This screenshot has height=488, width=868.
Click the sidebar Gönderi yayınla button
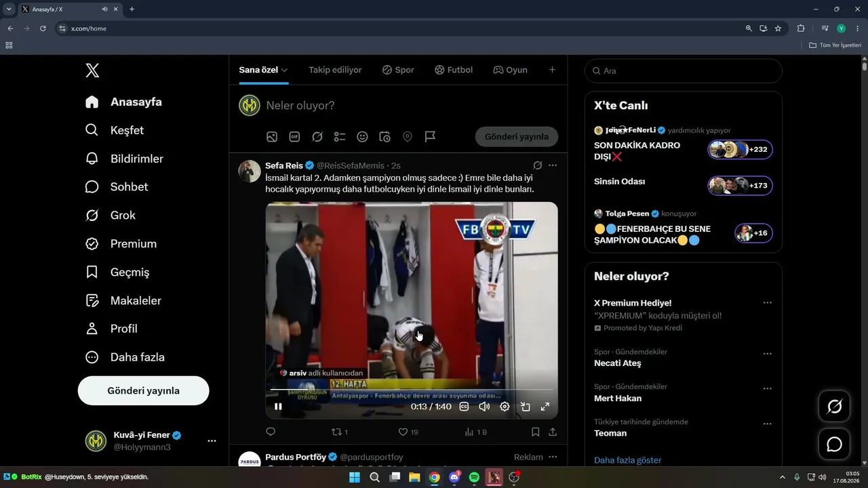point(143,390)
